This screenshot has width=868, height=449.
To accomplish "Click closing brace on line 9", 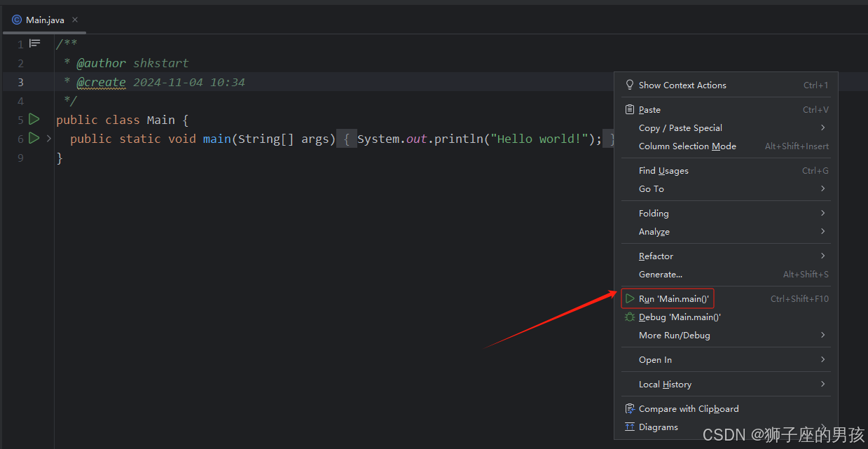I will [x=60, y=158].
